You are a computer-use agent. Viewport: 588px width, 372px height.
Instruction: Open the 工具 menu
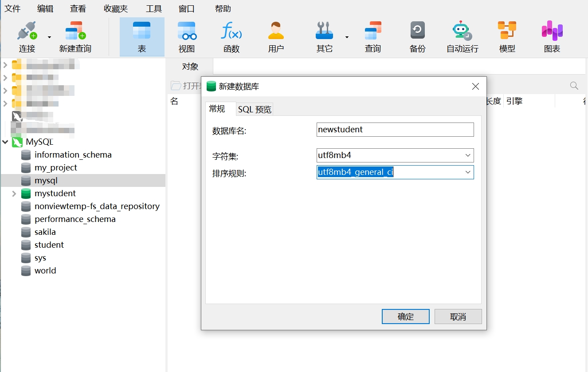point(154,8)
